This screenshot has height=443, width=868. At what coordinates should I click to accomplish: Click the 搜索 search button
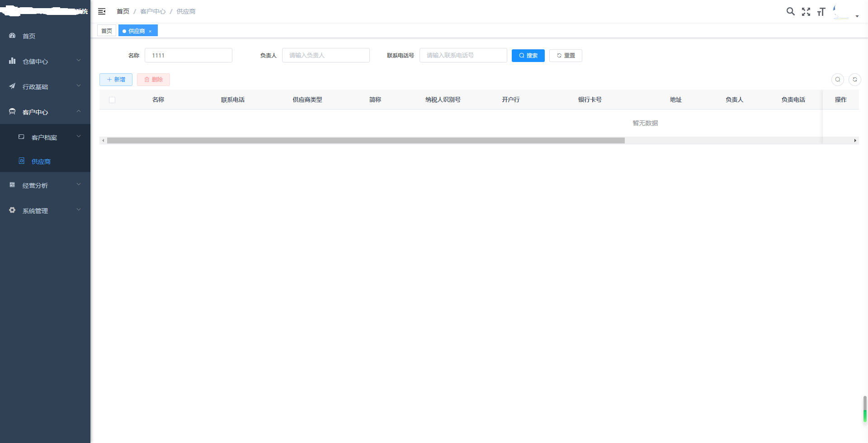click(x=528, y=56)
